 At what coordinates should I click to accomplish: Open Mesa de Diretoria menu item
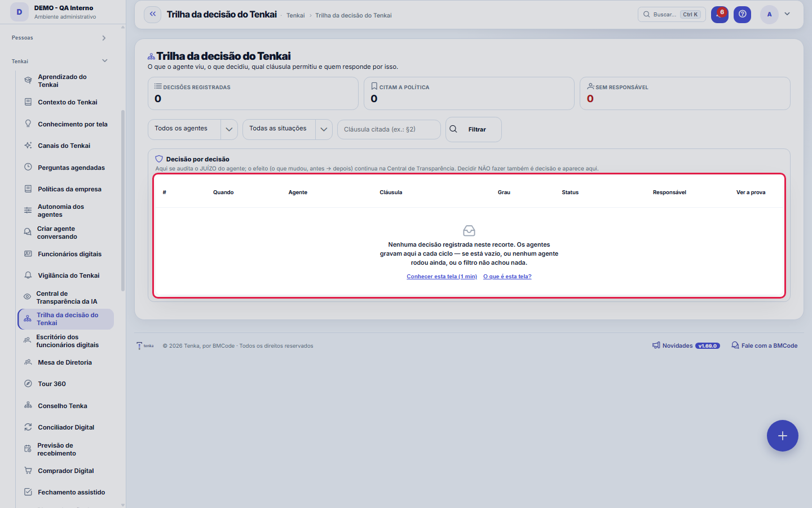65,362
